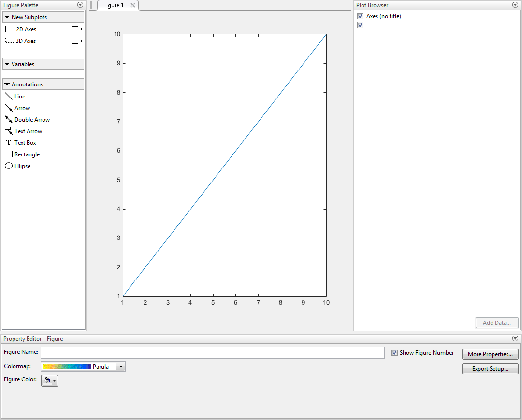Open the 3D Axes grid layout picker

(x=75, y=41)
